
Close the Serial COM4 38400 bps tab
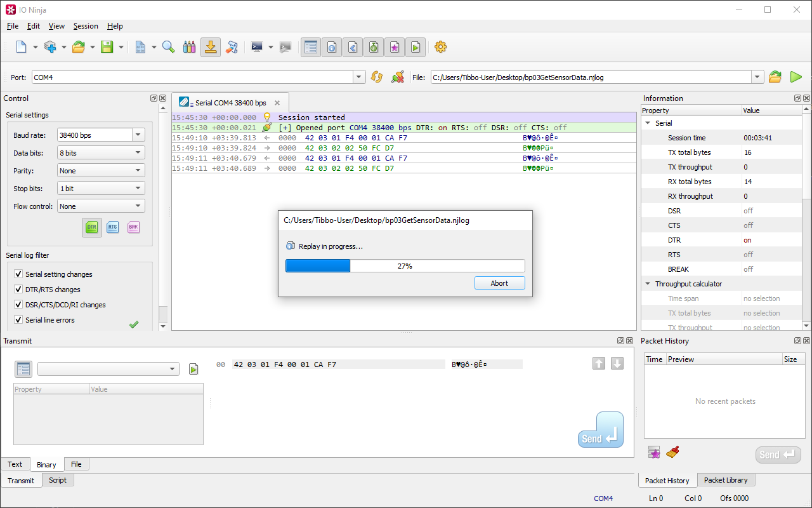[277, 103]
